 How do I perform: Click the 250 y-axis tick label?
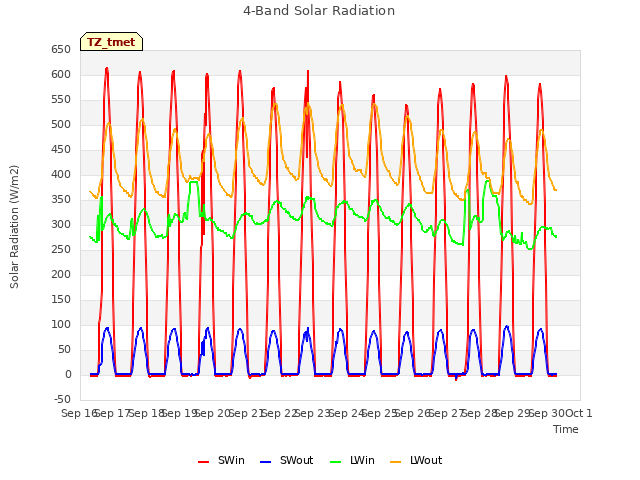click(x=61, y=249)
